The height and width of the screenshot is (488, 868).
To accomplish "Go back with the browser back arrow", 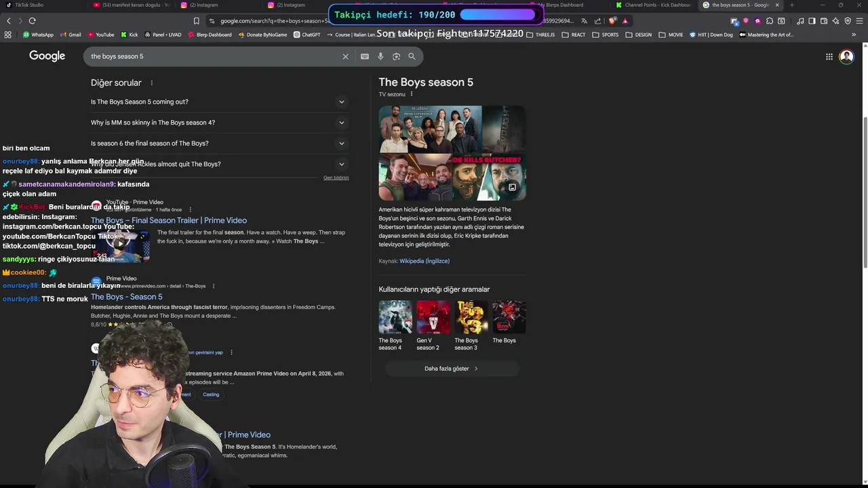I will pos(9,21).
